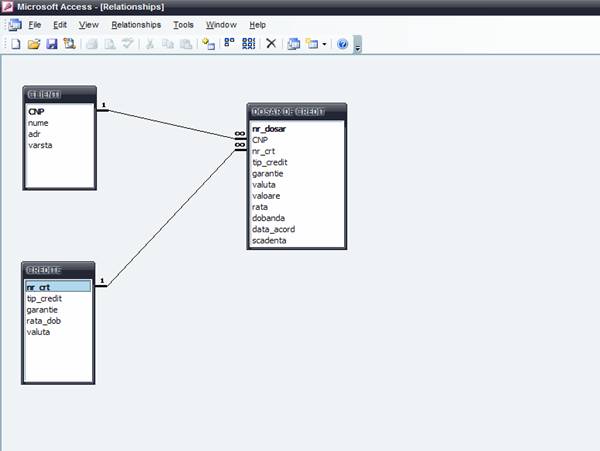Open the Window menu
600x451 pixels.
point(220,24)
